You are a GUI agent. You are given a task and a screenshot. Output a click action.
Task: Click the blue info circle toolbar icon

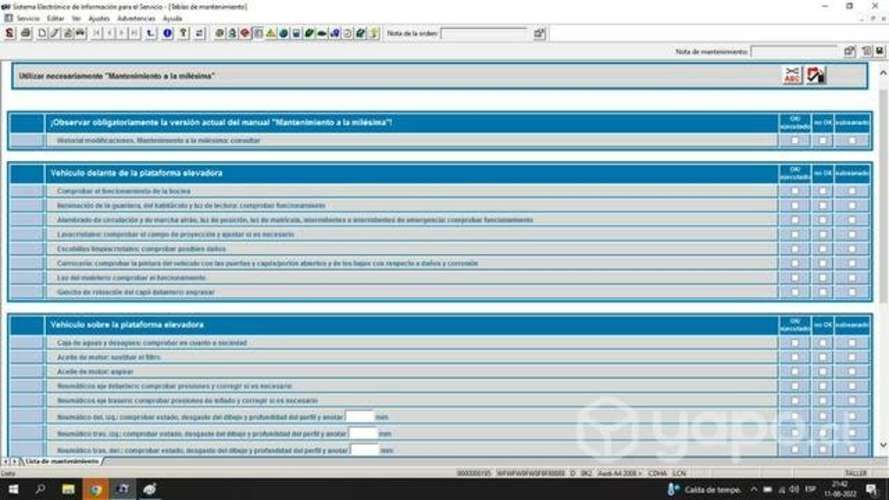point(167,33)
